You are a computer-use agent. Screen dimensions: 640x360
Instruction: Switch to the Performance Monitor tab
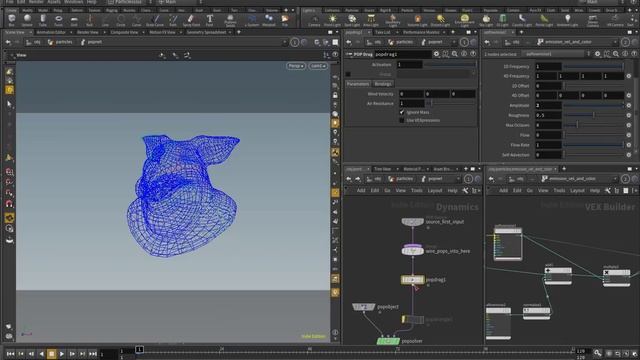point(421,32)
